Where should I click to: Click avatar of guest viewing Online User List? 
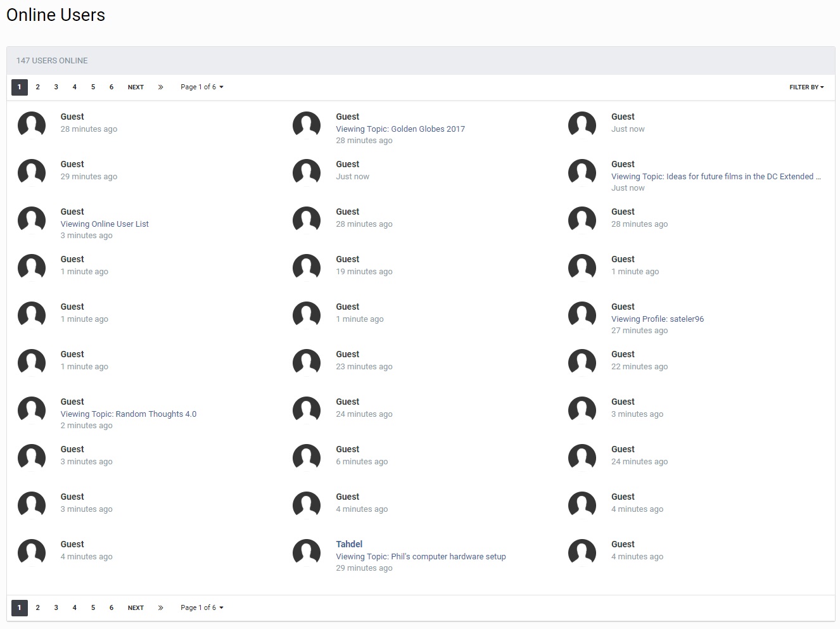click(x=32, y=220)
